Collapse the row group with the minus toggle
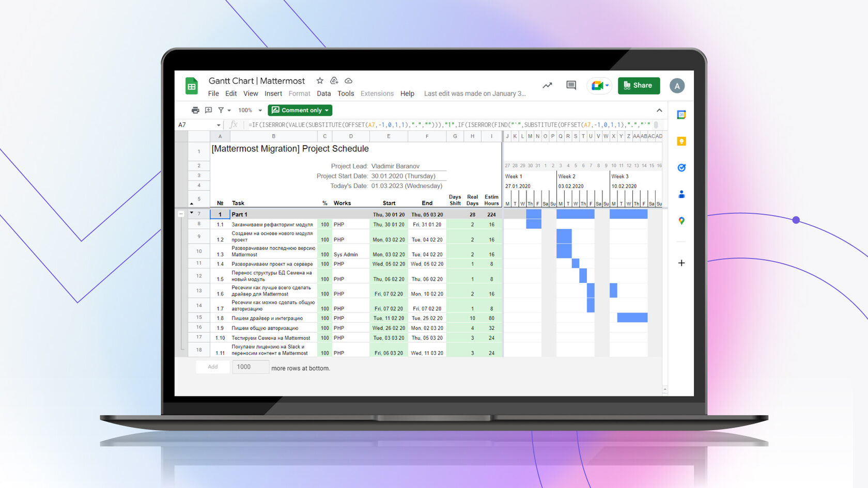The image size is (868, 488). coord(181,214)
